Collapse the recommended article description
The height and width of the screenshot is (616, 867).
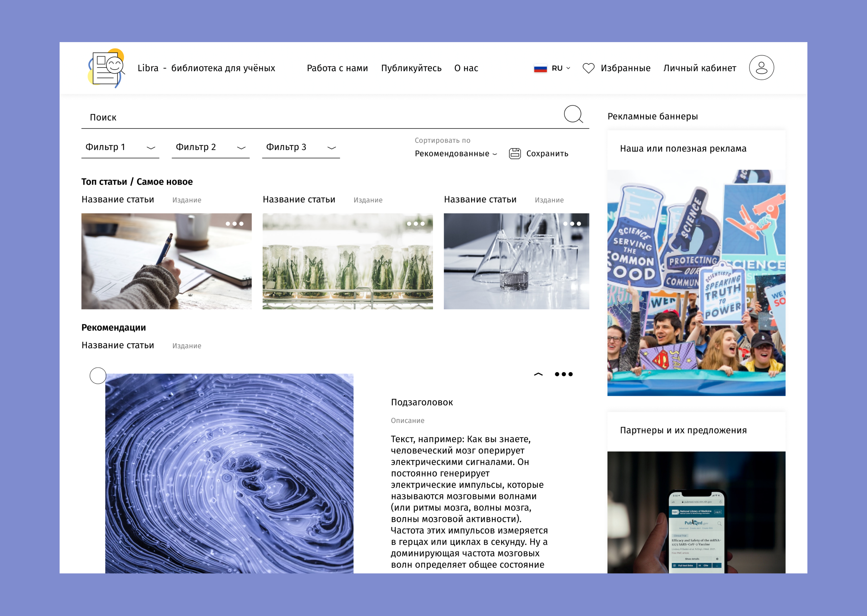coord(538,374)
